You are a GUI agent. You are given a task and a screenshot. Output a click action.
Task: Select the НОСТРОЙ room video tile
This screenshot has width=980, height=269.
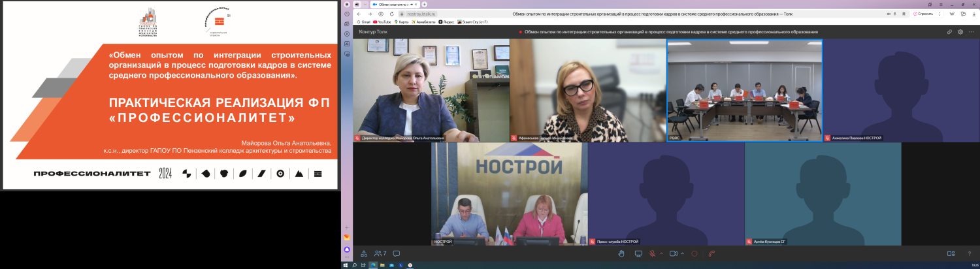(509, 194)
